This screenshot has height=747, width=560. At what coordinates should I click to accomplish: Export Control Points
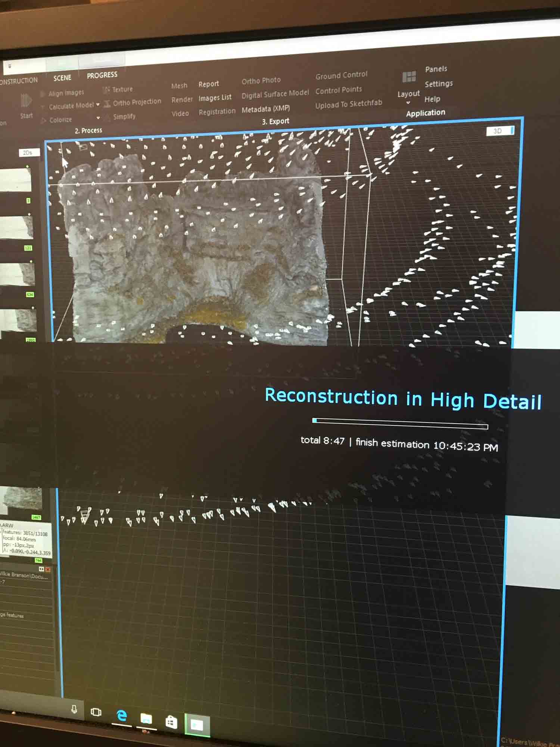339,90
